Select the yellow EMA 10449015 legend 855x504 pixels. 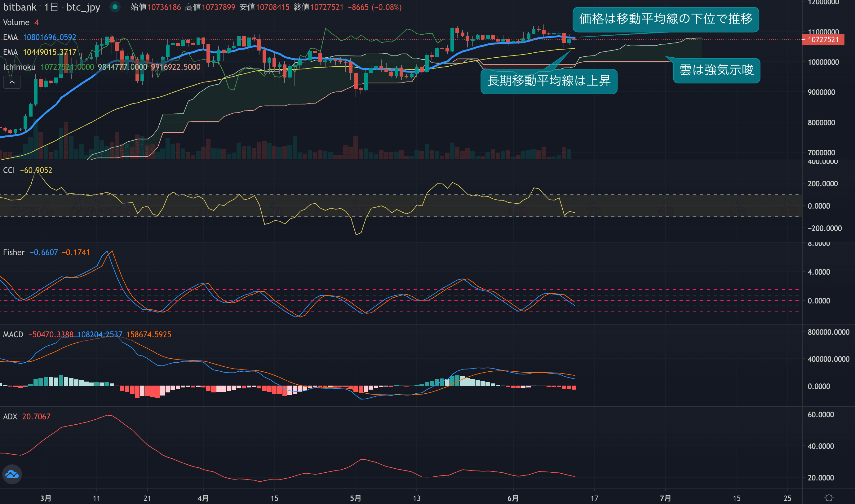tap(39, 52)
